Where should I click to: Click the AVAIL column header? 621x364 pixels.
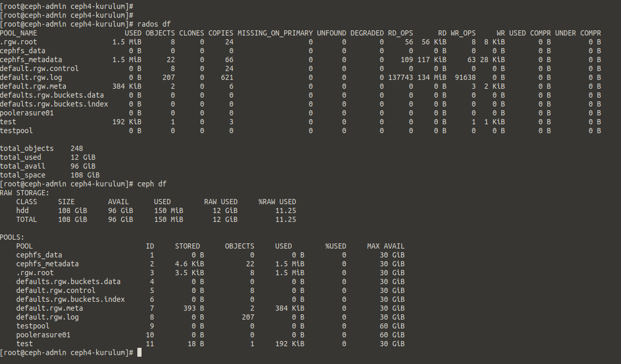(x=119, y=202)
